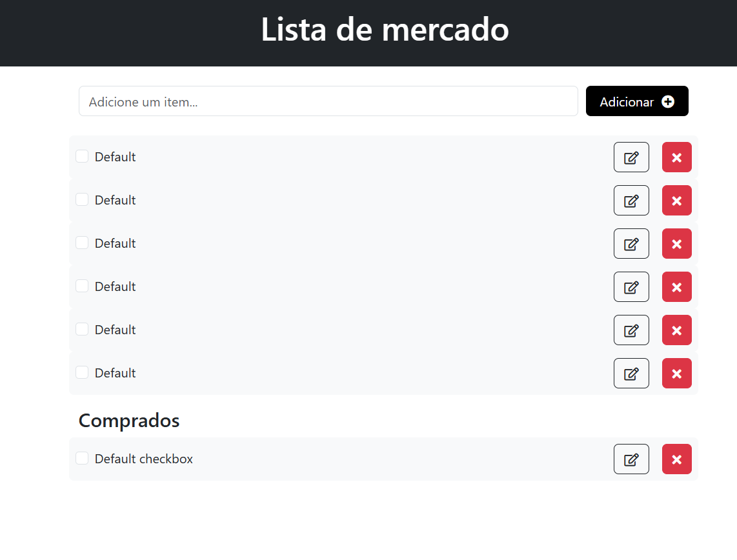The image size is (737, 560).
Task: Open the edit pencil for the second Default item
Action: [x=631, y=200]
